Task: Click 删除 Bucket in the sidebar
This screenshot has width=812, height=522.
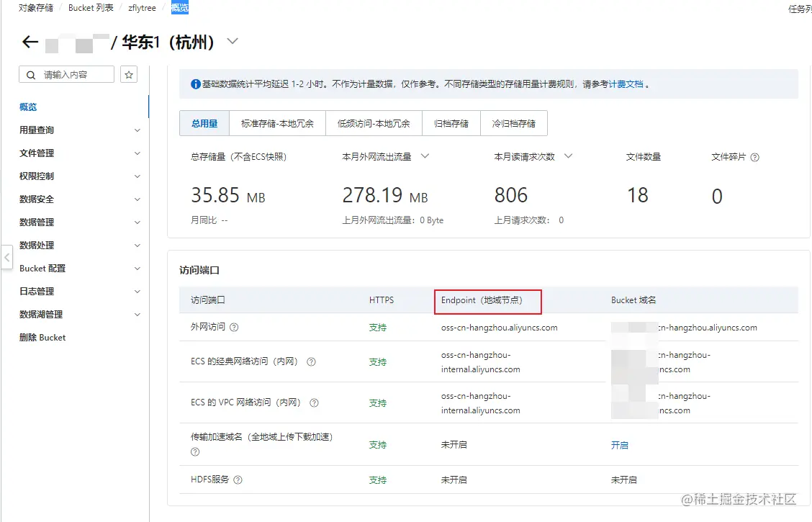Action: [42, 338]
